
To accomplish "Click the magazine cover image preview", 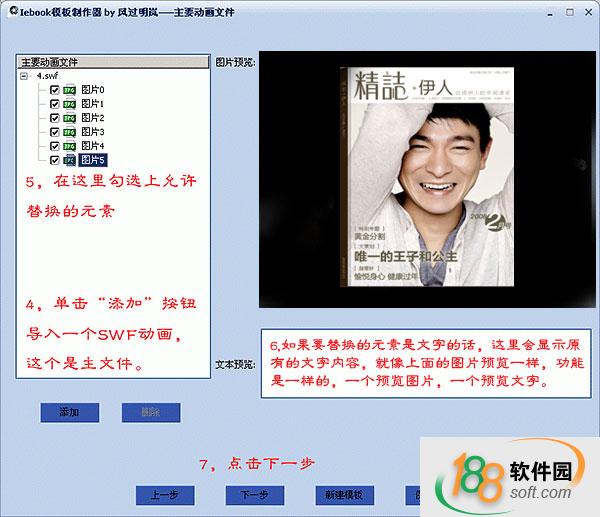I will tap(427, 177).
